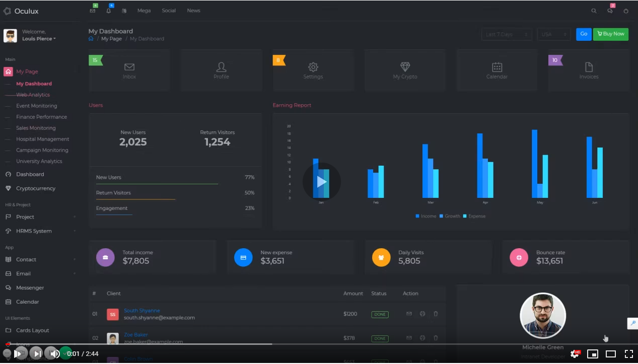Switch video to theater mode
638x364 pixels.
[610, 354]
